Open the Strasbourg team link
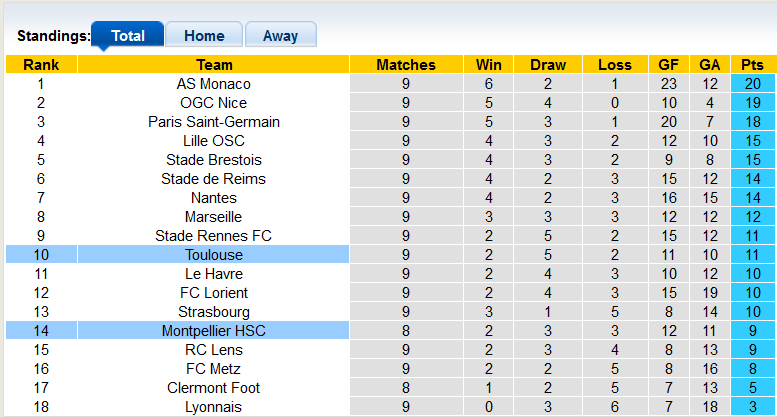This screenshot has width=777, height=417. pyautogui.click(x=213, y=312)
